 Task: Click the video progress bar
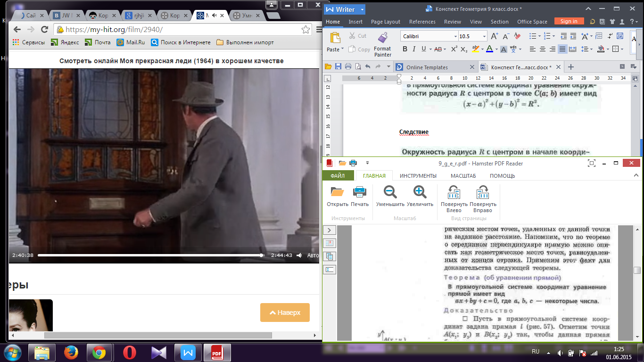151,255
